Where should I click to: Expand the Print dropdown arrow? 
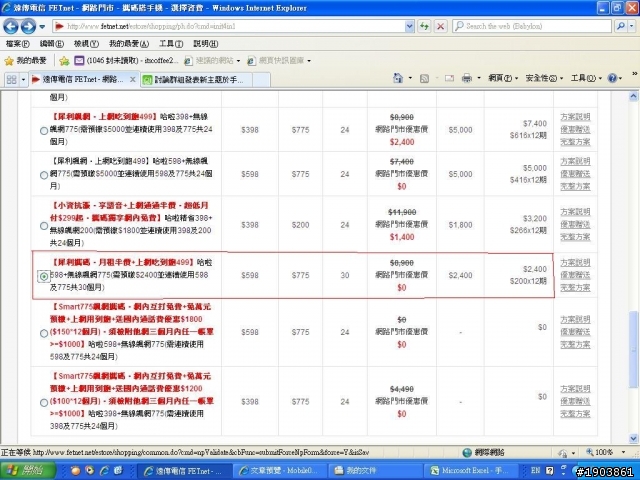point(478,78)
